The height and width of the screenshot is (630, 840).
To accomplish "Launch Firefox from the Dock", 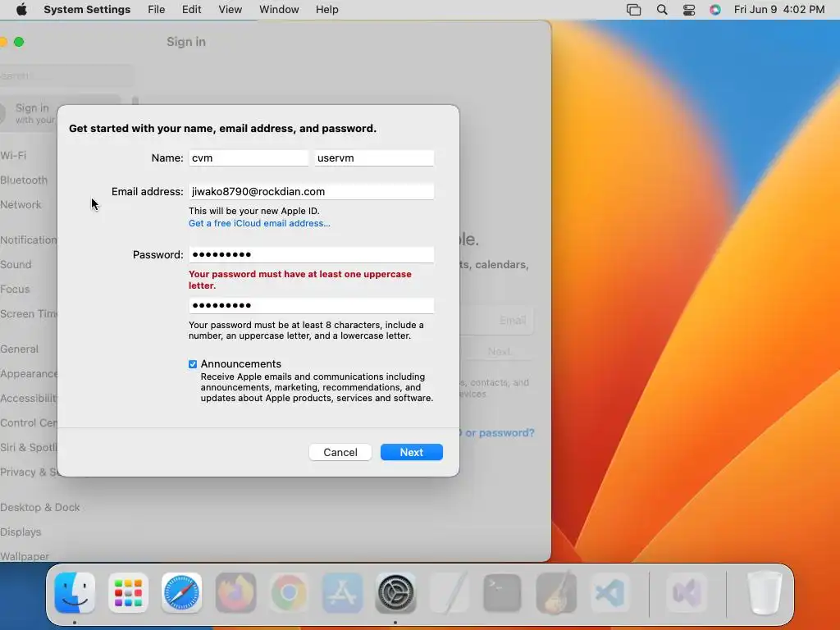I will click(235, 593).
